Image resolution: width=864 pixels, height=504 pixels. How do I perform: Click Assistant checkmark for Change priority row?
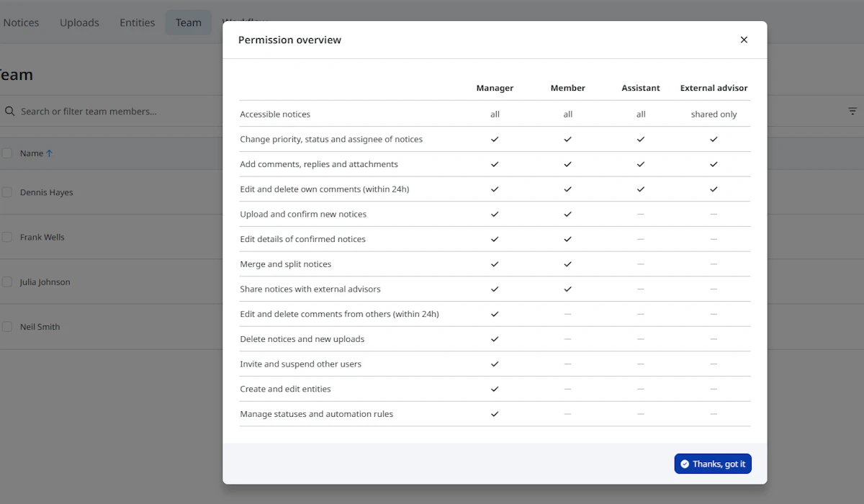641,139
